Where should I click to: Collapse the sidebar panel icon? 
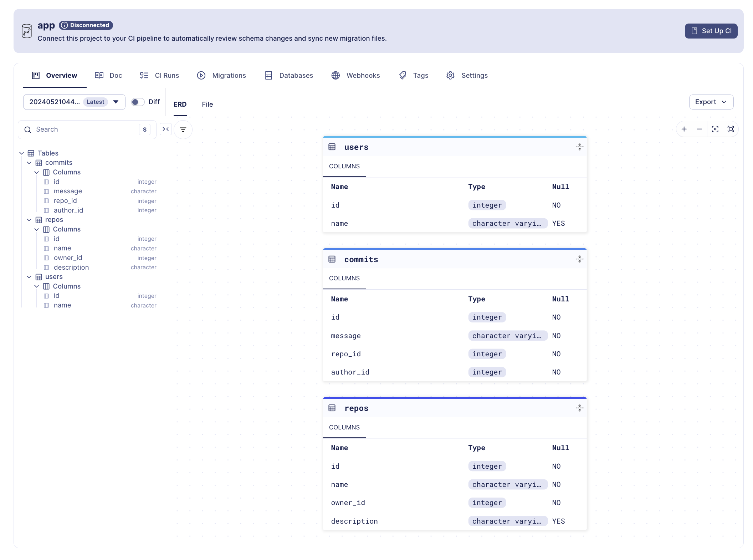(x=166, y=129)
